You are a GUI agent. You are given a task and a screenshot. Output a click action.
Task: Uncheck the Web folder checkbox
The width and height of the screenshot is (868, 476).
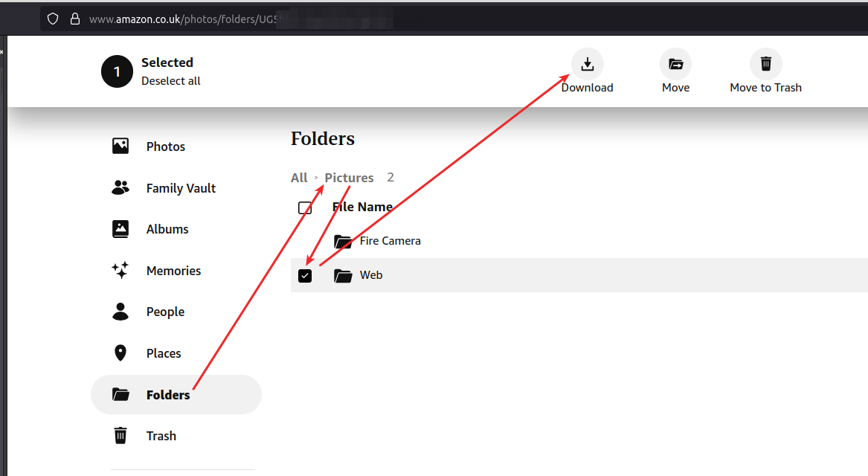click(304, 276)
